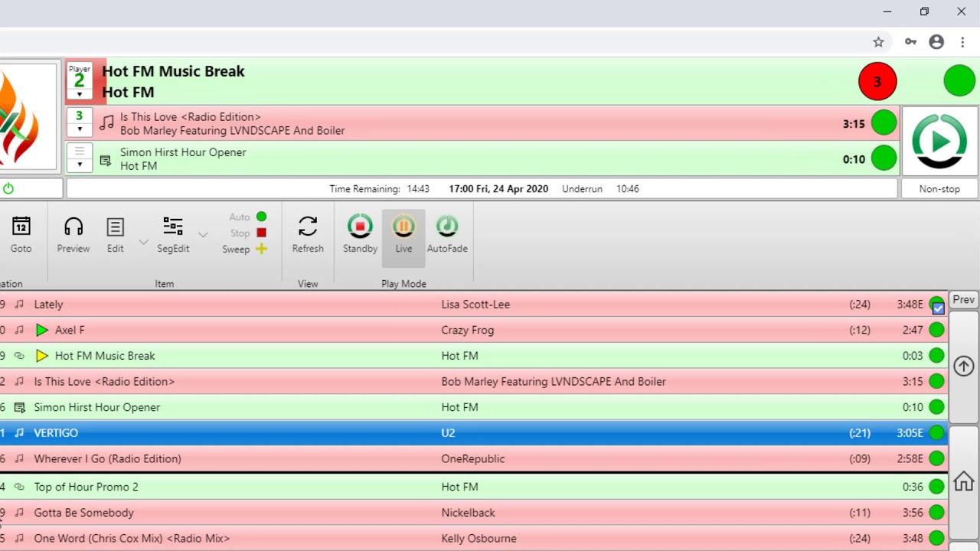Expand the SegEdit dropdown arrow

pos(203,234)
